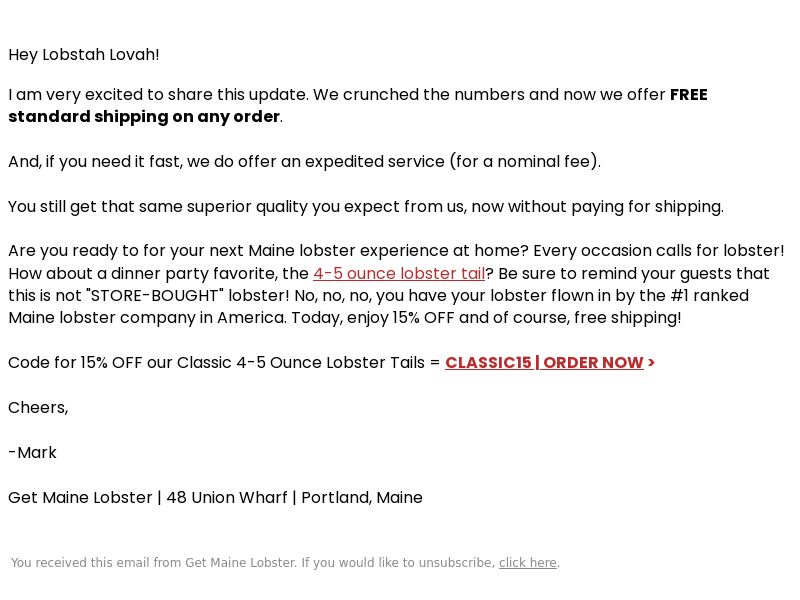The width and height of the screenshot is (800, 600).
Task: Click the CLASSIC15 | ORDER NOW link
Action: click(x=549, y=362)
